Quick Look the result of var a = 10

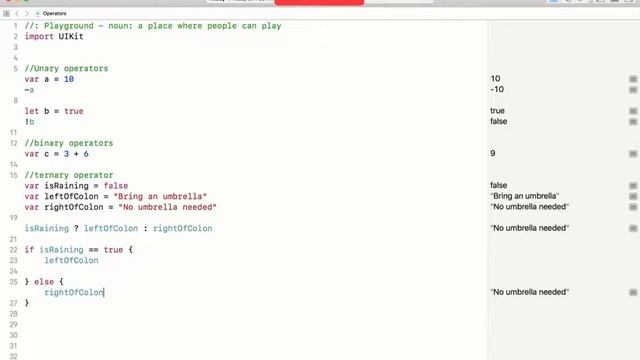(633, 79)
